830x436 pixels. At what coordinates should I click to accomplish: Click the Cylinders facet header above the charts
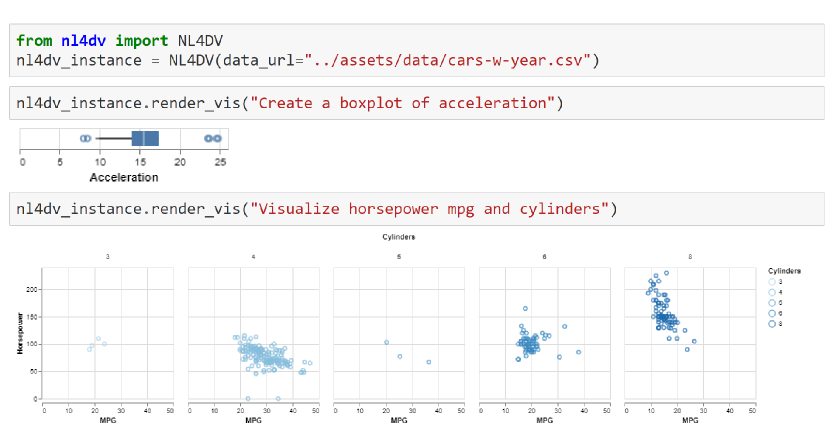click(399, 238)
